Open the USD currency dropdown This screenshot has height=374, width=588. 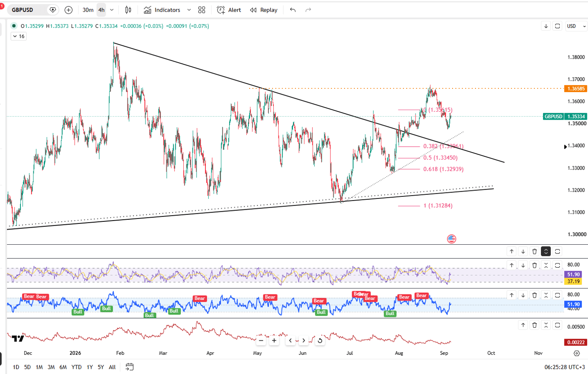pyautogui.click(x=576, y=26)
